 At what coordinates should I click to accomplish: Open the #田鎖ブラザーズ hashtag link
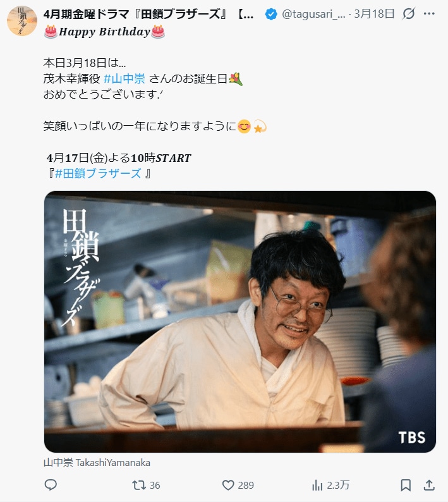tap(98, 173)
